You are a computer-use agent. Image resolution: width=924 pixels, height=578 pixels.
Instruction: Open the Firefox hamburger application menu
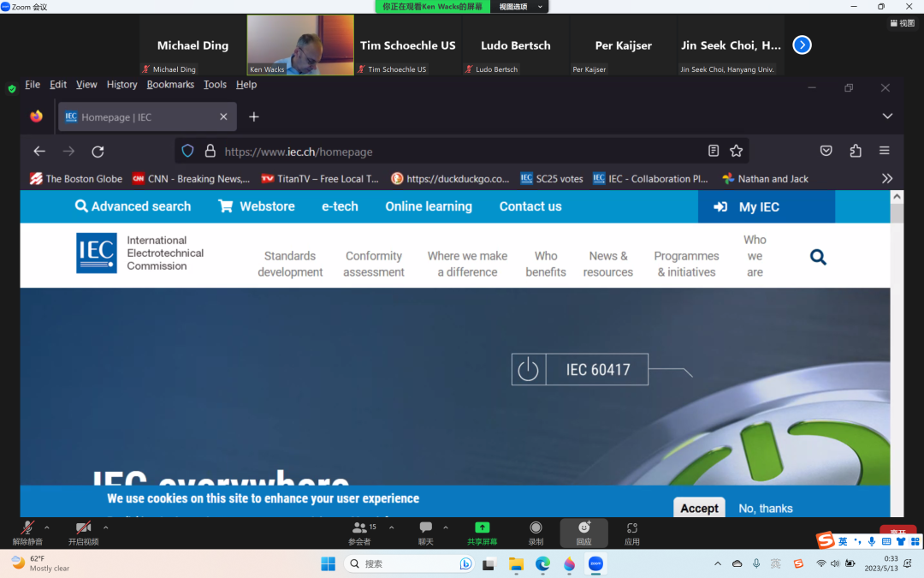(885, 151)
